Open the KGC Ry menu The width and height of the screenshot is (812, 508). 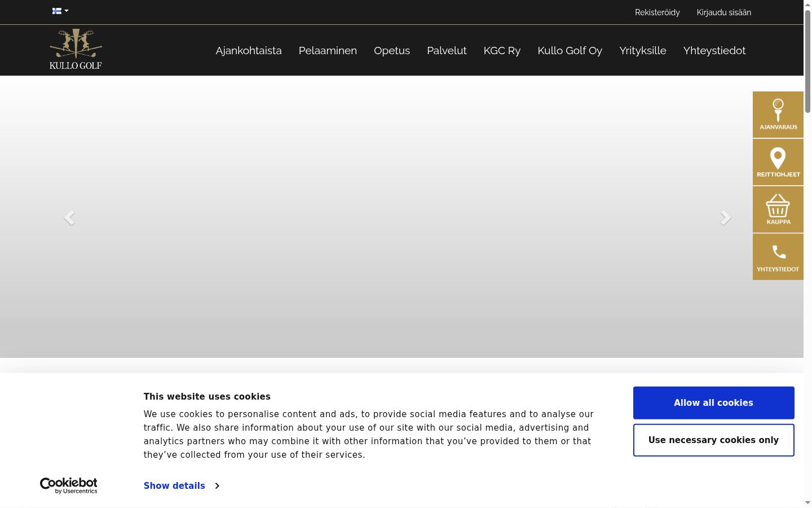pos(502,50)
